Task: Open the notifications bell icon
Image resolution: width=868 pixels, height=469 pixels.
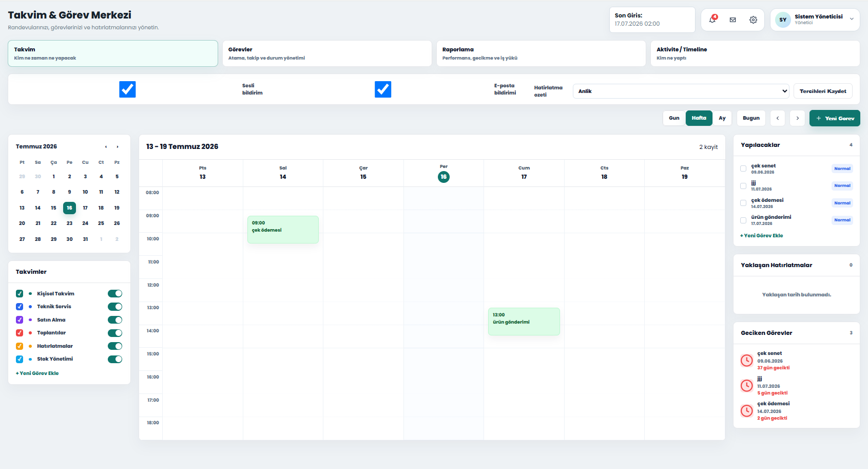Action: 712,20
